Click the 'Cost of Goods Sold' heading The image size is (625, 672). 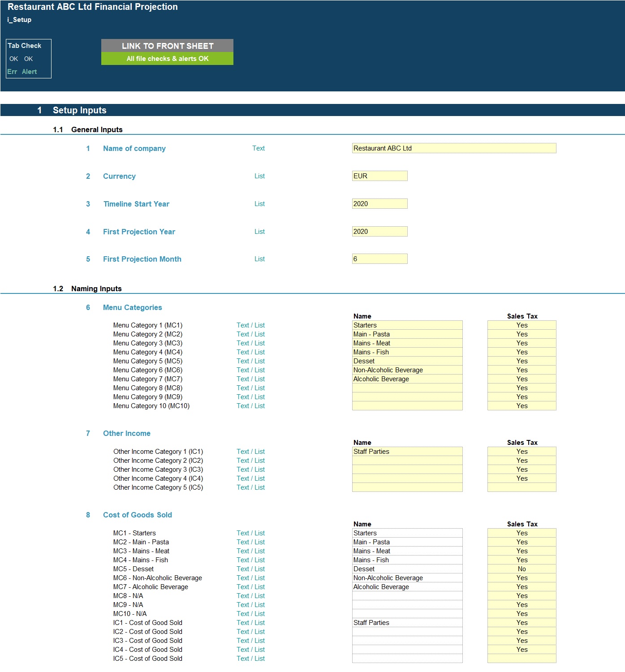(x=138, y=515)
